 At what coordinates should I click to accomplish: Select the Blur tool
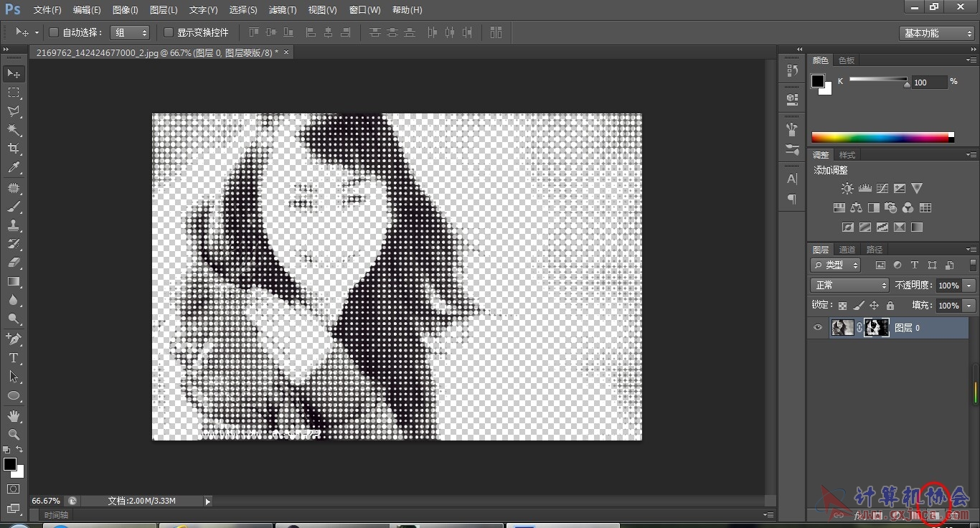point(14,300)
